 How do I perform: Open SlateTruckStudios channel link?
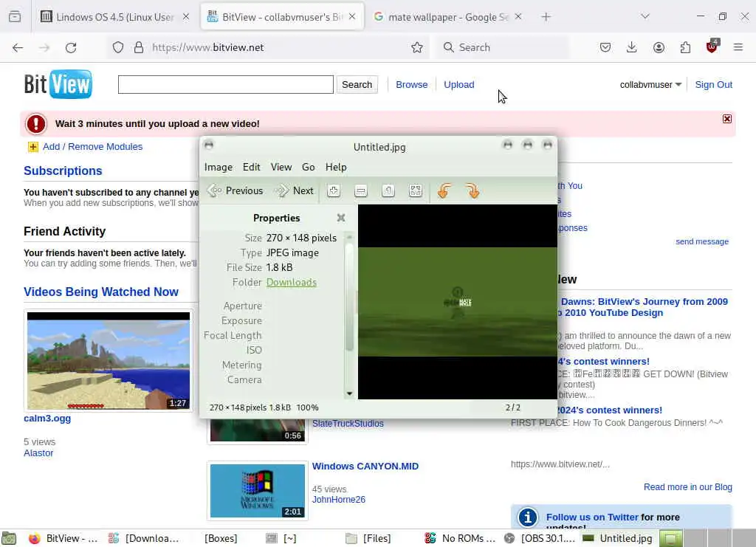[x=348, y=424]
